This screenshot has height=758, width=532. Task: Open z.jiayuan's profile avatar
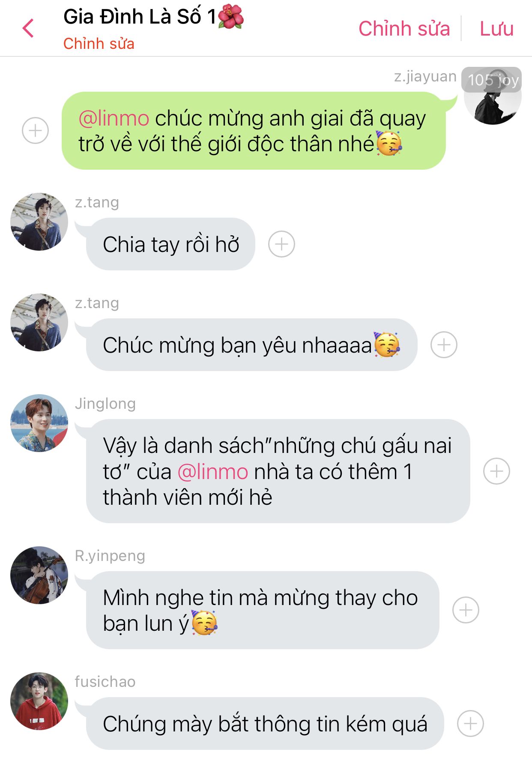493,96
